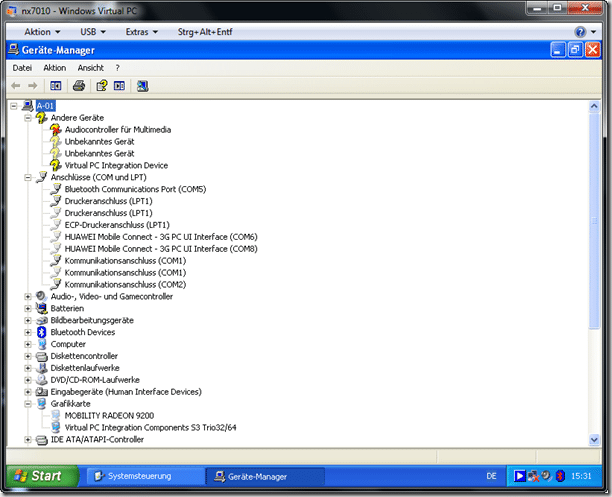The width and height of the screenshot is (612, 497).
Task: Open the Ansicht menu
Action: click(91, 68)
